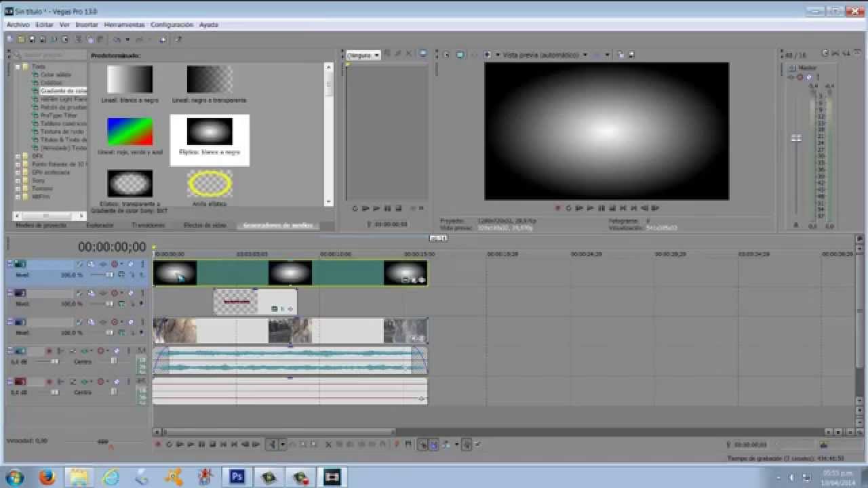Arm the first audio track for recording
This screenshot has width=868, height=488.
49,351
